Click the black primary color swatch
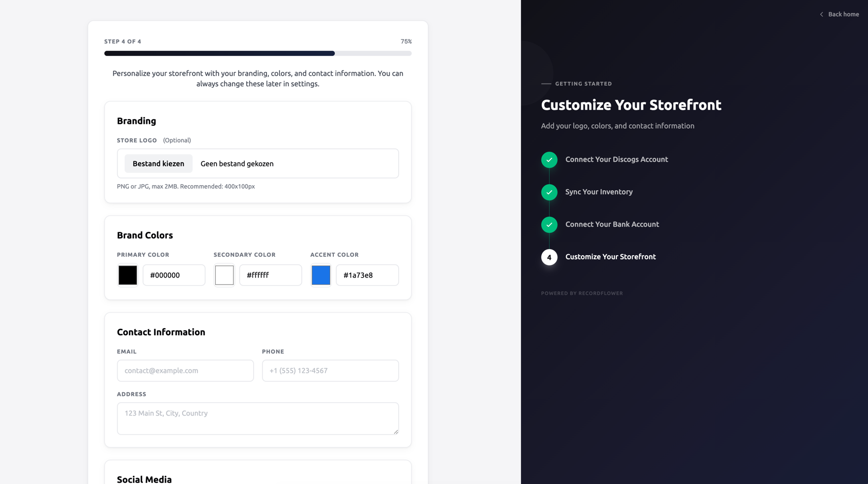868x484 pixels. [127, 275]
